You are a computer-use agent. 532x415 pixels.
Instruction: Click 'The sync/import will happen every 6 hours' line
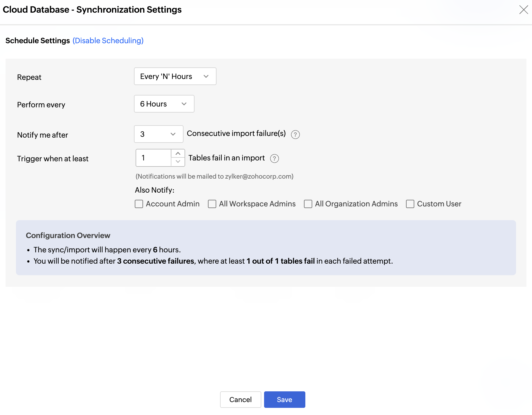click(x=107, y=250)
